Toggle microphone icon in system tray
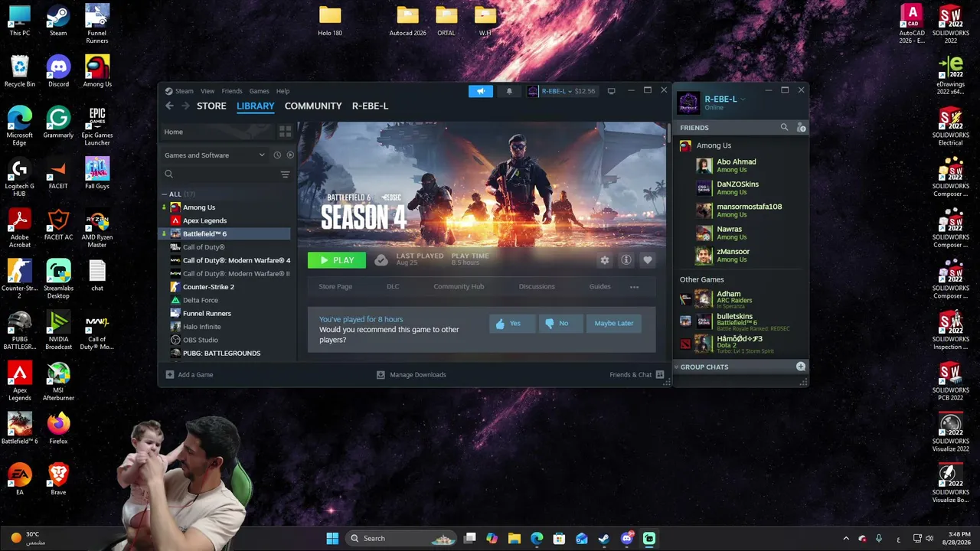980x551 pixels. 879,539
